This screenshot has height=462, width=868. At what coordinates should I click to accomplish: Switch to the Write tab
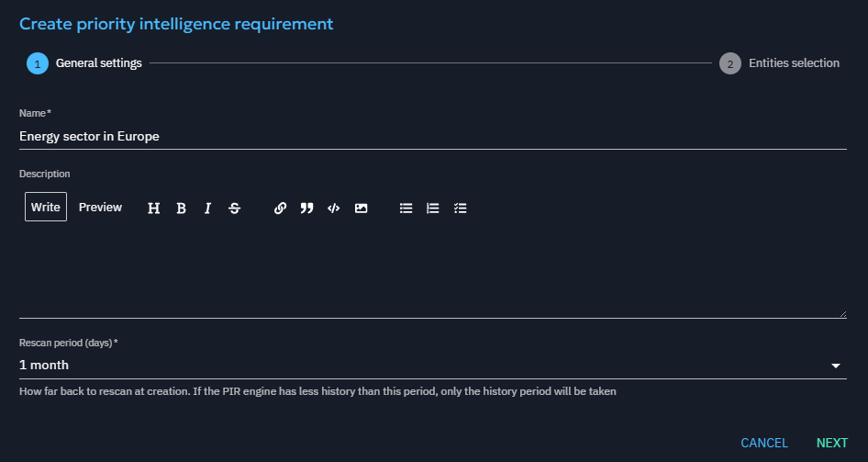click(x=46, y=208)
